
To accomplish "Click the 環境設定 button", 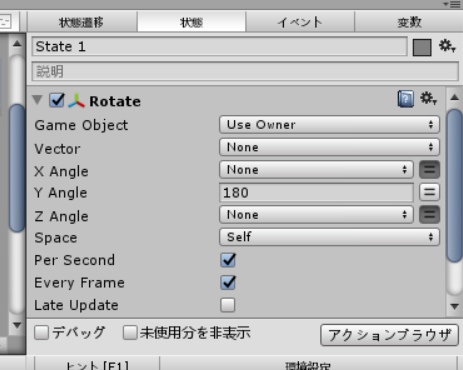I will 308,364.
